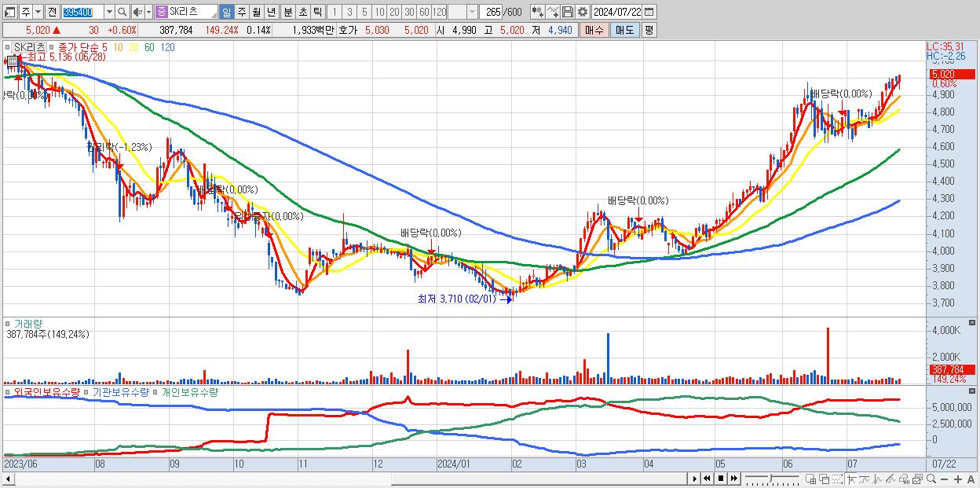980x488 pixels.
Task: Click the magnifier stock search icon
Action: [122, 12]
